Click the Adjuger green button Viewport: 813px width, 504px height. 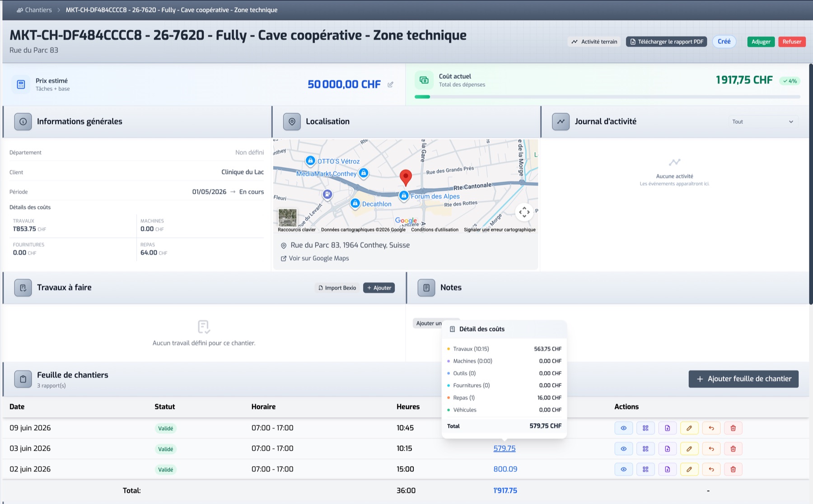(761, 42)
